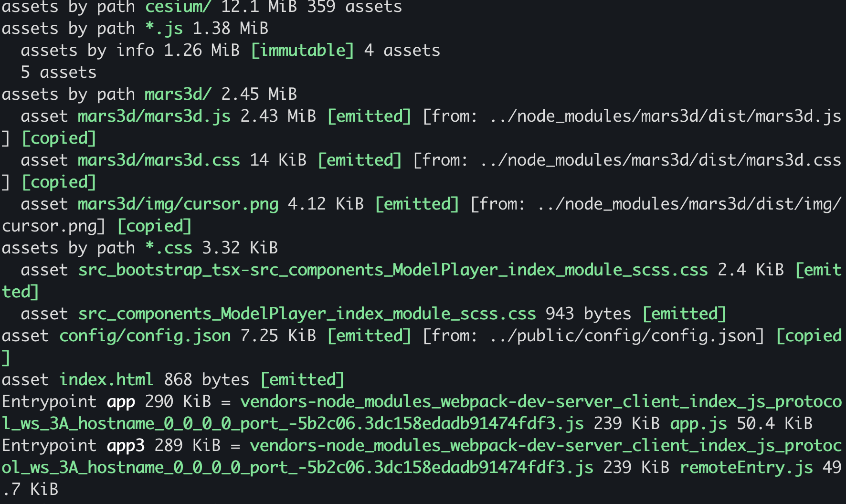Click the green 'app.js' file name
This screenshot has width=846, height=504.
coord(698,424)
